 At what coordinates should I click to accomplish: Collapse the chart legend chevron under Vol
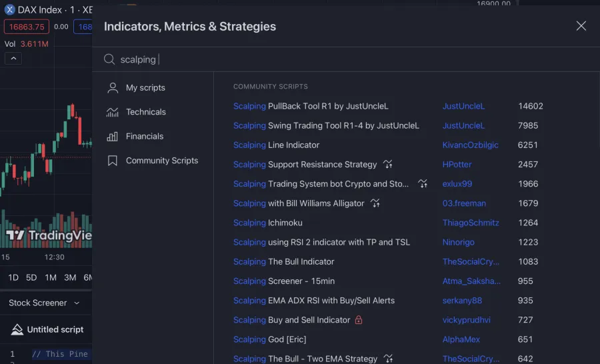coord(13,59)
